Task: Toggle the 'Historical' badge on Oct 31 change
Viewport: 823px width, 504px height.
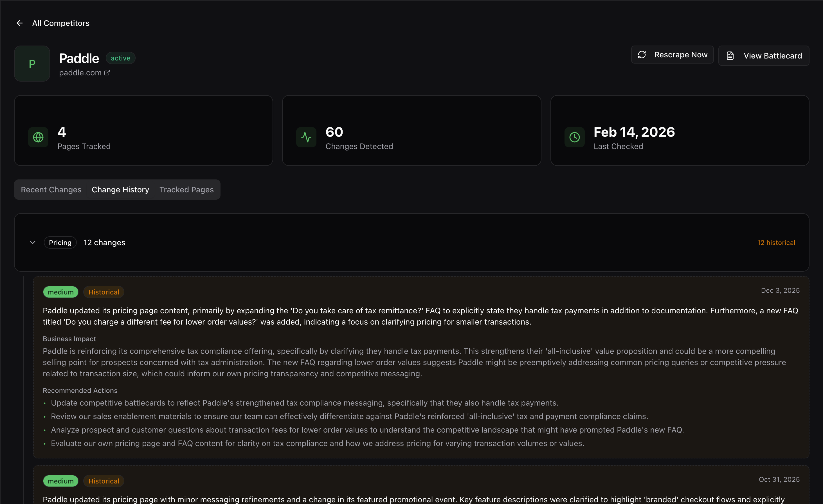Action: click(x=104, y=481)
